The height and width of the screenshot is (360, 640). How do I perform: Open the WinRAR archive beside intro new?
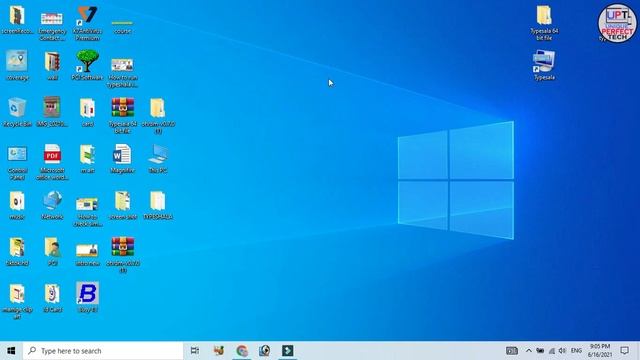123,255
